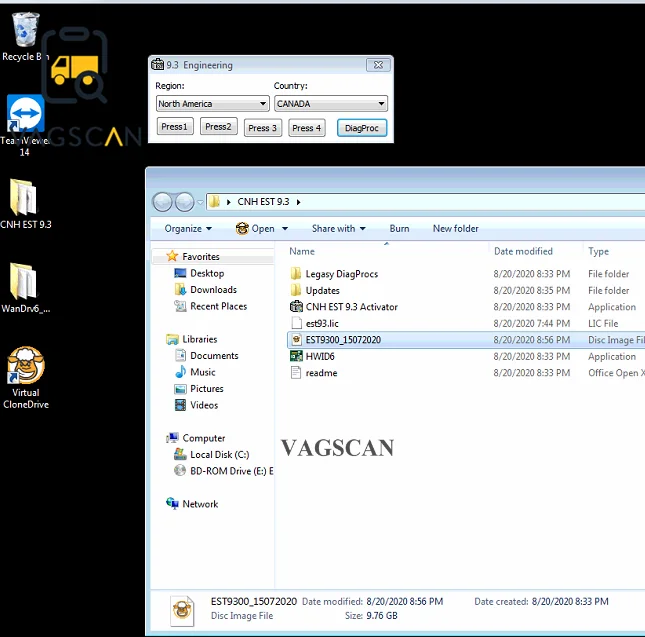Click Burn in the toolbar

click(x=399, y=229)
